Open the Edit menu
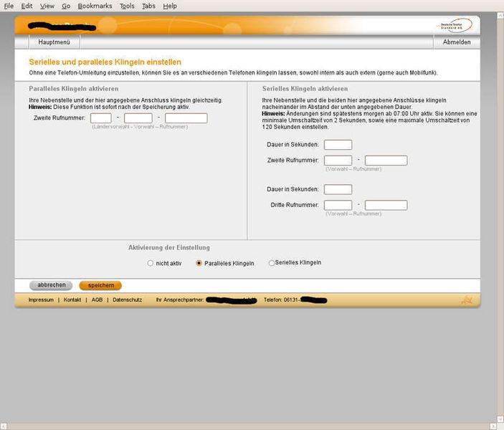Screen dimensions: 504x430 (27, 6)
